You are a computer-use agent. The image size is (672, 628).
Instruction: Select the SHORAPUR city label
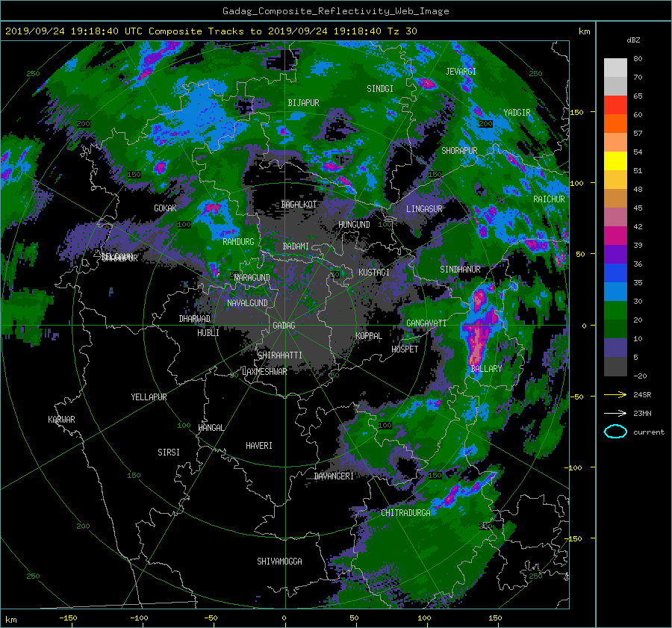[x=459, y=150]
